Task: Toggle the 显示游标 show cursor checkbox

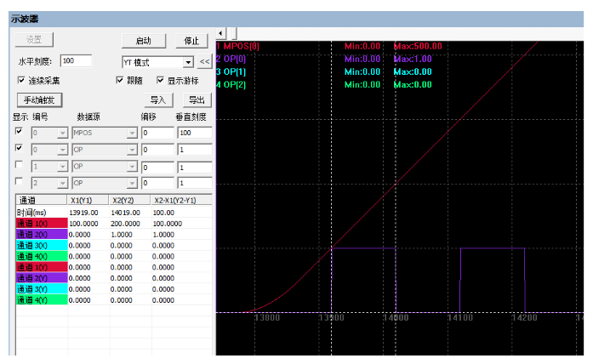Action: (160, 80)
